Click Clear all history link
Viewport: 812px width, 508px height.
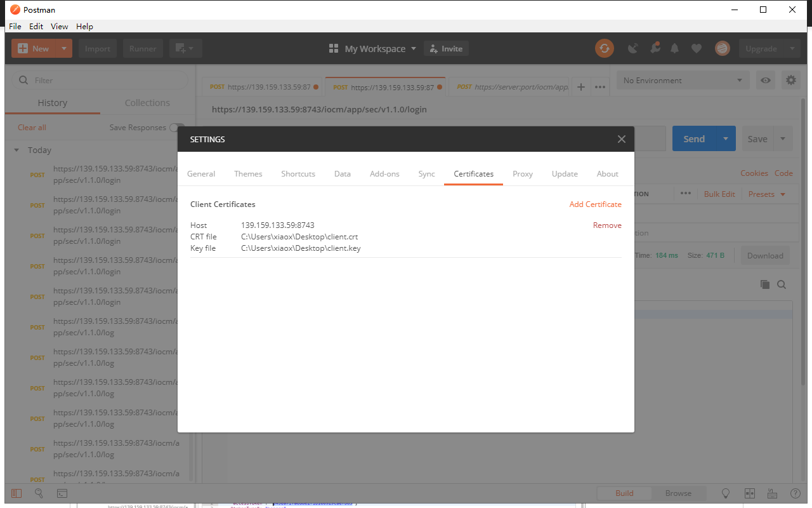32,128
